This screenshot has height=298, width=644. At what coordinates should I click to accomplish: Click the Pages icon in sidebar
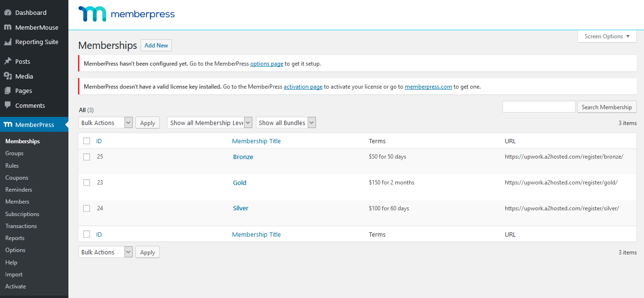pyautogui.click(x=8, y=91)
